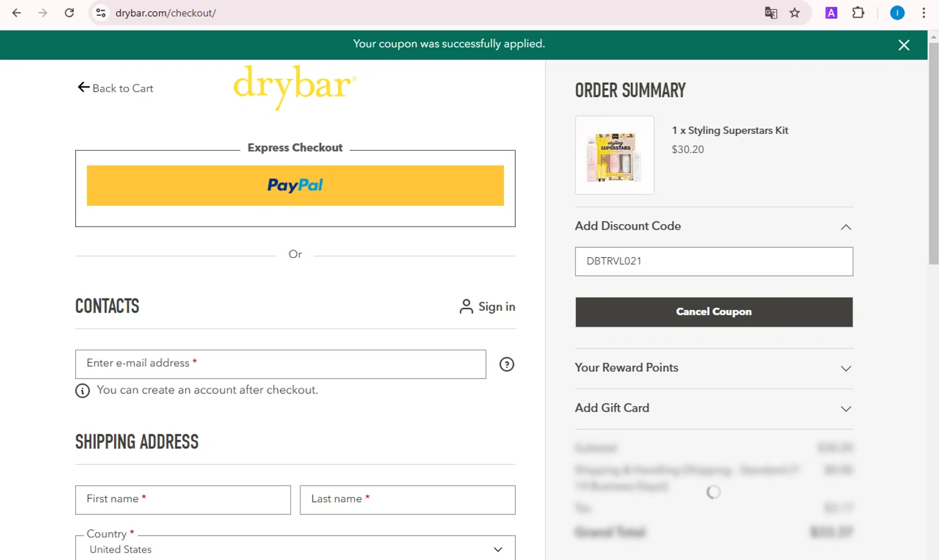939x560 pixels.
Task: Open the Country dropdown
Action: [295, 549]
